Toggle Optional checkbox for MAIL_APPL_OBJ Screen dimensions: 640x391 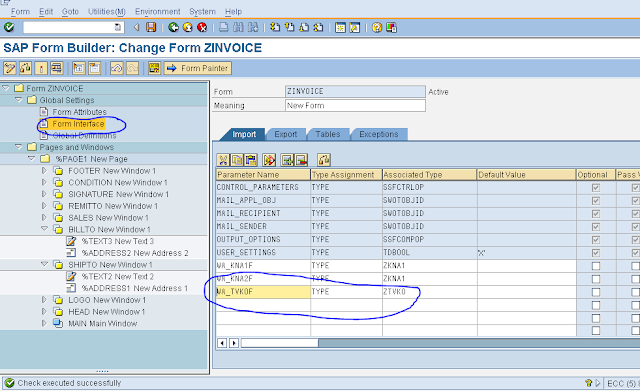[596, 200]
